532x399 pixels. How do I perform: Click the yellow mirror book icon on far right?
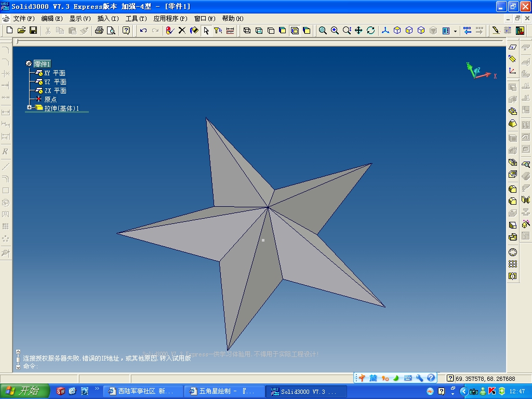pyautogui.click(x=526, y=199)
